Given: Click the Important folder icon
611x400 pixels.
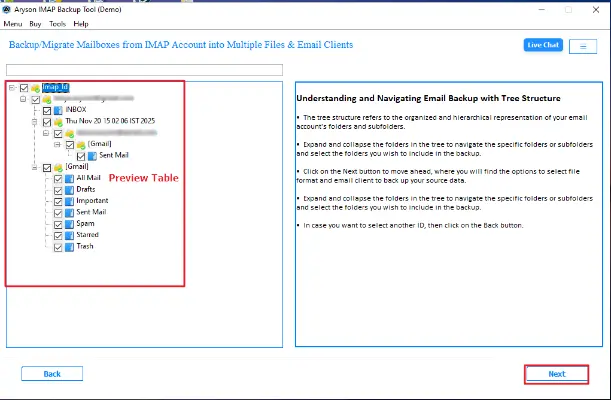Looking at the screenshot, I should point(69,202).
